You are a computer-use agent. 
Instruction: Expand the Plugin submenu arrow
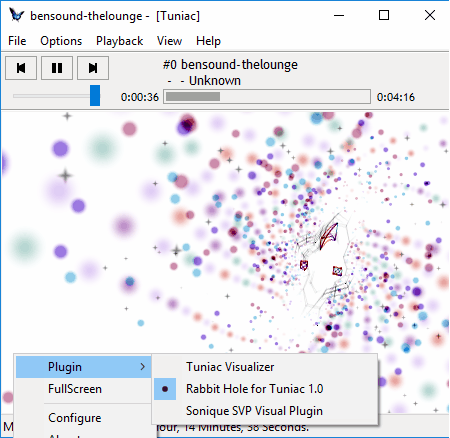pyautogui.click(x=143, y=367)
